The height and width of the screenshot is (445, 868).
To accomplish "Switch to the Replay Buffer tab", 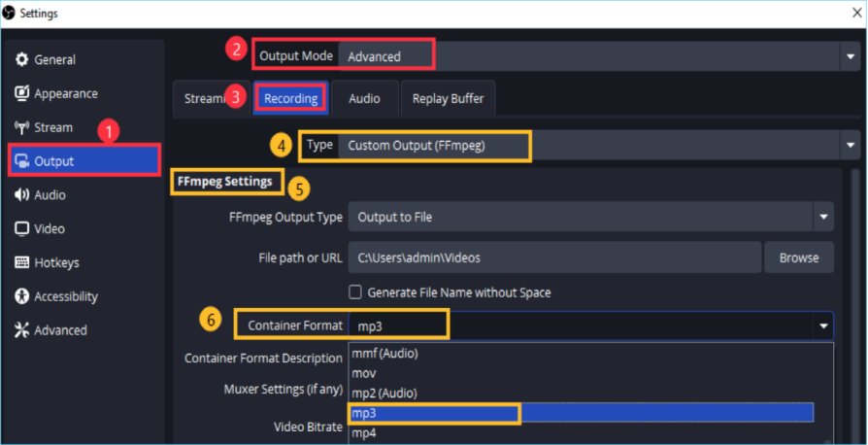I will 448,98.
